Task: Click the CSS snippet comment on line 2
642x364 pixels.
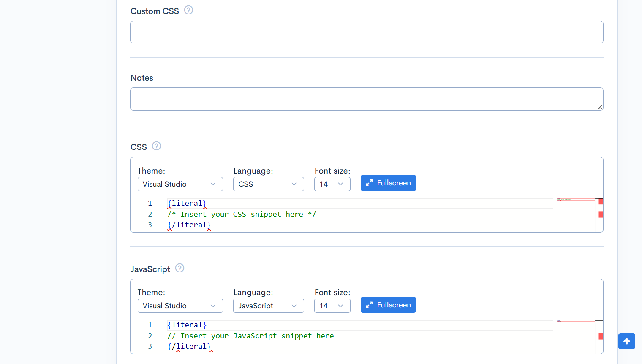Action: point(242,215)
